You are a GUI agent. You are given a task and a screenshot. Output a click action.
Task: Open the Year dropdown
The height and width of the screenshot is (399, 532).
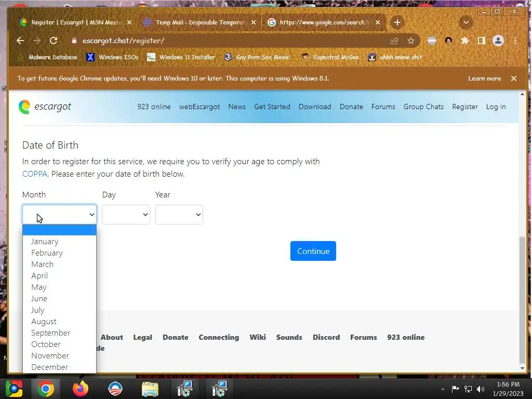(x=179, y=215)
